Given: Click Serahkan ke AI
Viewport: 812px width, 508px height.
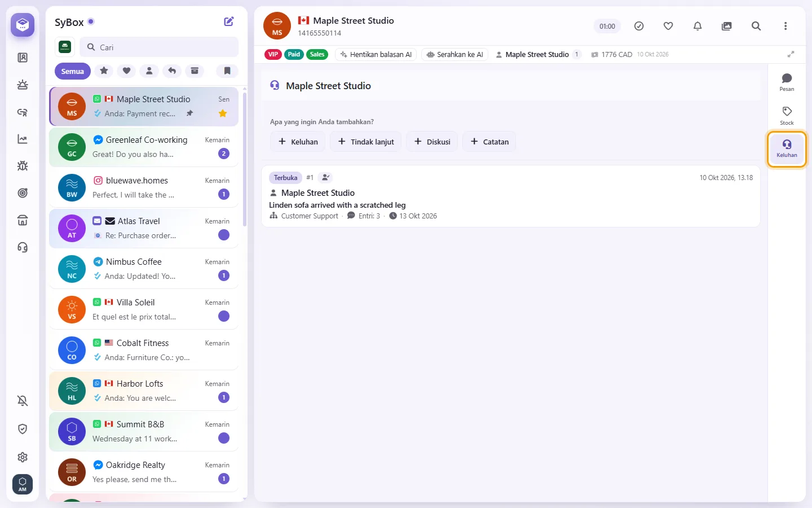Looking at the screenshot, I should pos(455,54).
